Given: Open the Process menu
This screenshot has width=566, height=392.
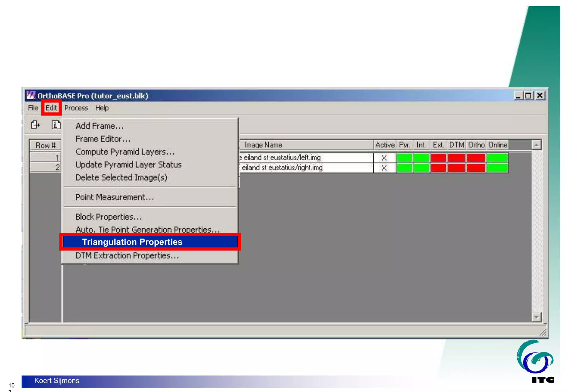Looking at the screenshot, I should (76, 108).
